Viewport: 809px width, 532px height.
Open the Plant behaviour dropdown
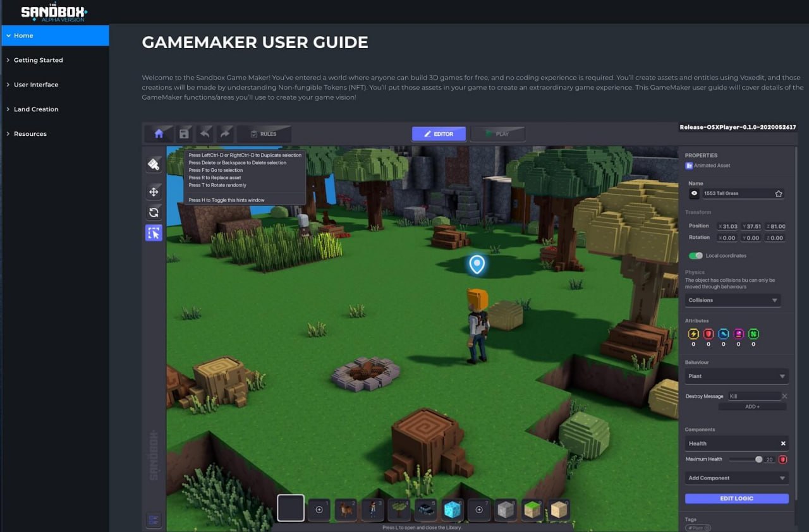tap(736, 376)
